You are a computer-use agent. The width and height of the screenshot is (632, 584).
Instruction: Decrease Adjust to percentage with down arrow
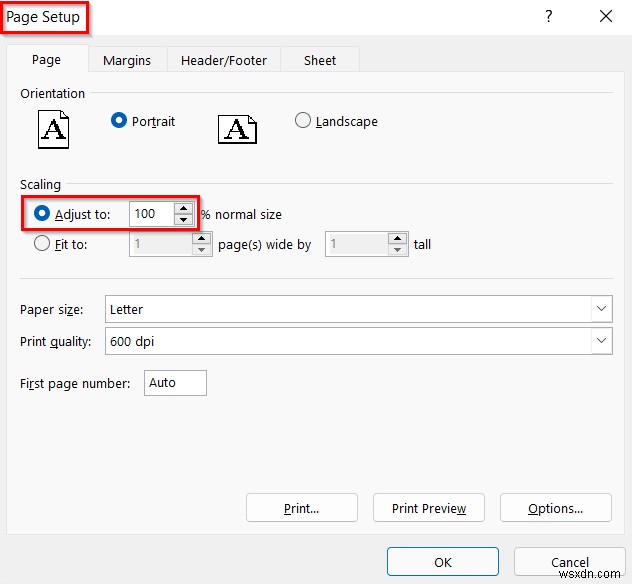point(183,220)
